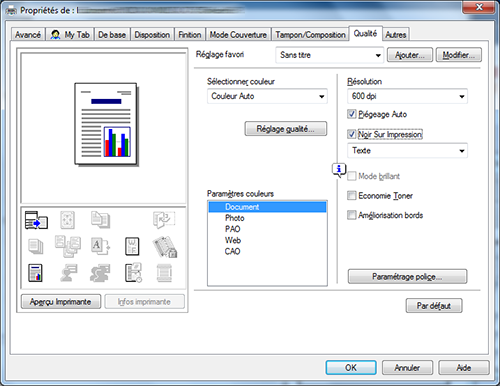Uncheck Noir Sur Impression
This screenshot has height=386, width=500.
click(351, 134)
